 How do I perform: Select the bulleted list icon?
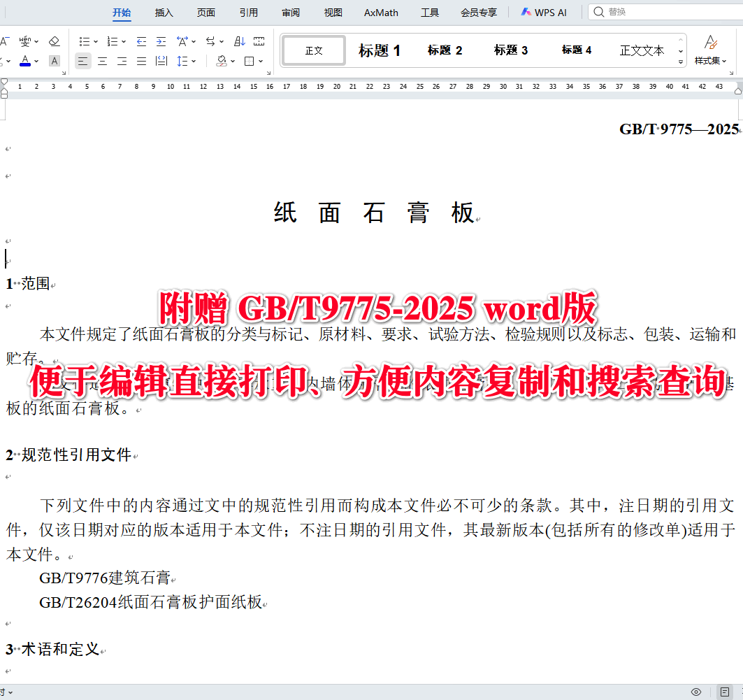click(85, 41)
